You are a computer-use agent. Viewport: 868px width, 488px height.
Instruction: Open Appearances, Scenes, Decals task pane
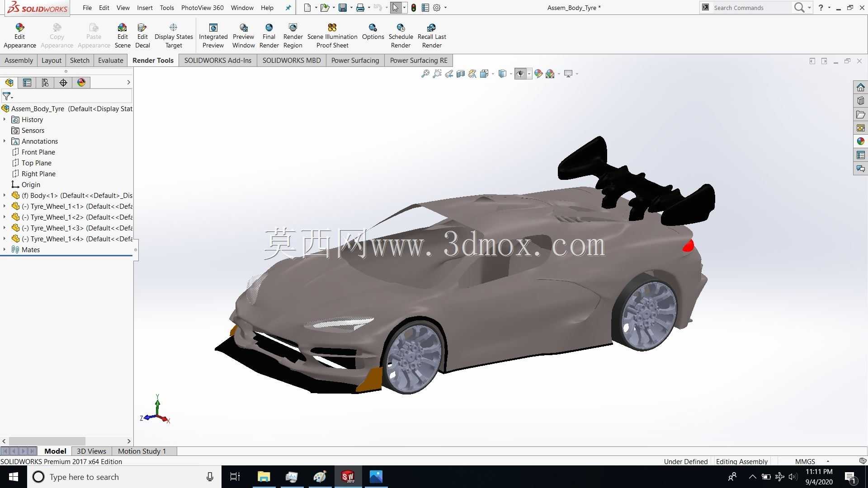pyautogui.click(x=861, y=141)
